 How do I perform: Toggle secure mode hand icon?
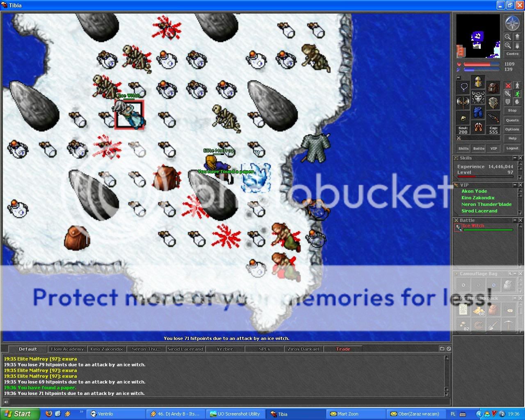click(x=517, y=102)
